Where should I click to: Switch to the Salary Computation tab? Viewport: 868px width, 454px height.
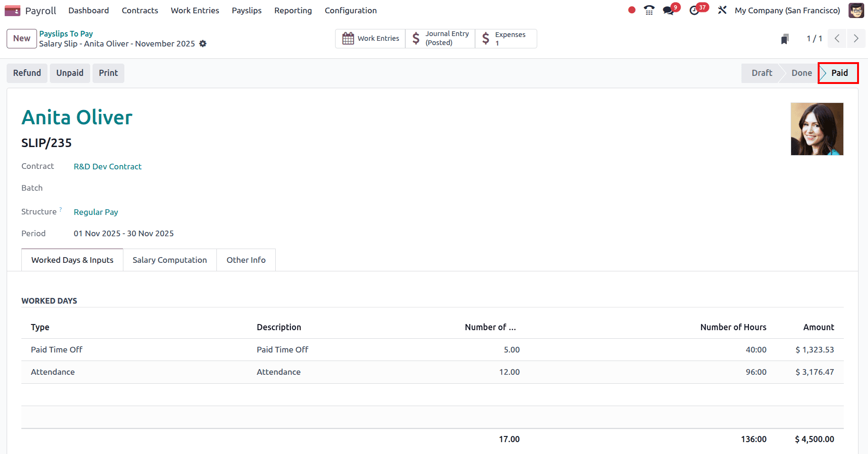[x=169, y=259]
